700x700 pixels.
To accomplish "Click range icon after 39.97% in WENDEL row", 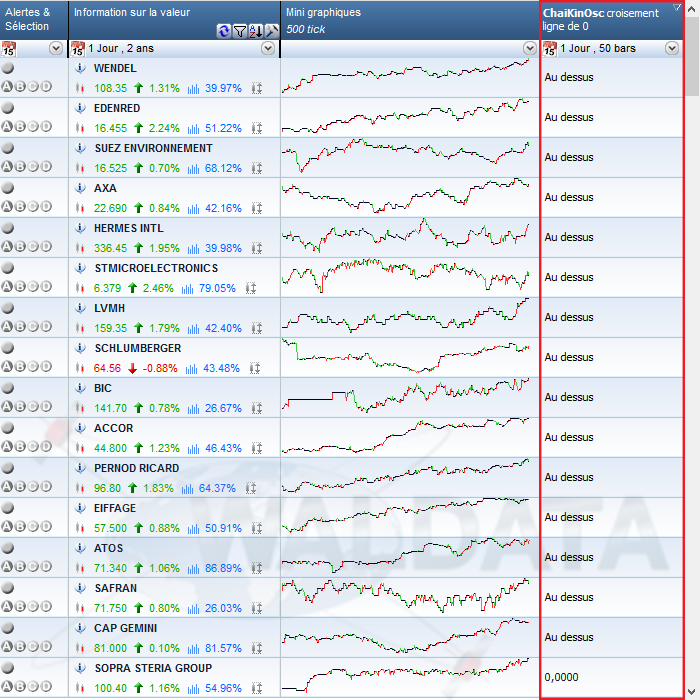I will (x=257, y=88).
